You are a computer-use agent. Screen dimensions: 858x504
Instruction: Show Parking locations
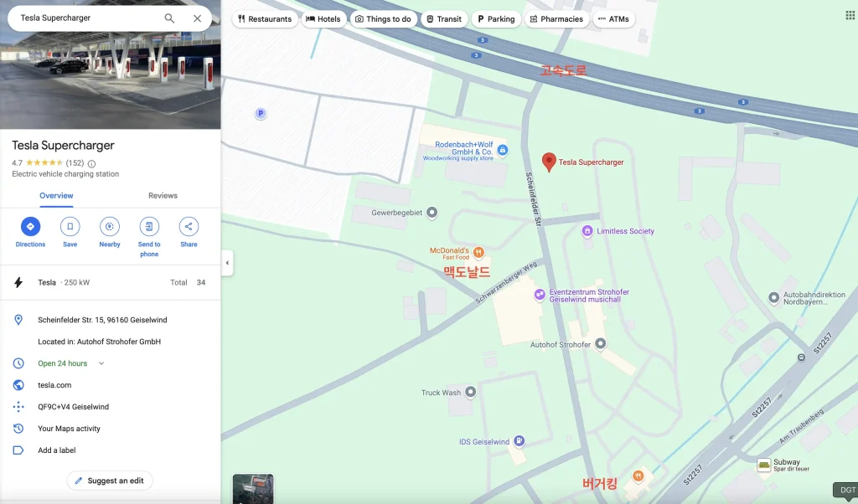[496, 19]
